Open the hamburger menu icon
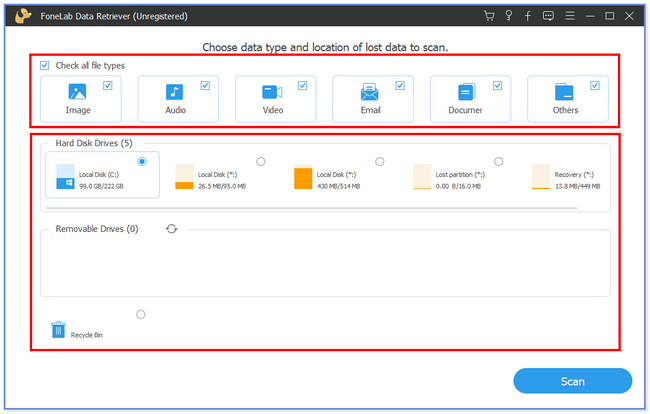 pyautogui.click(x=570, y=16)
